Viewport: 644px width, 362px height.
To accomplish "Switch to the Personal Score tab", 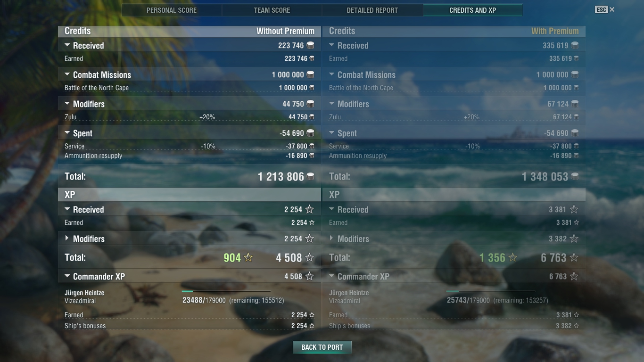I will click(x=172, y=10).
